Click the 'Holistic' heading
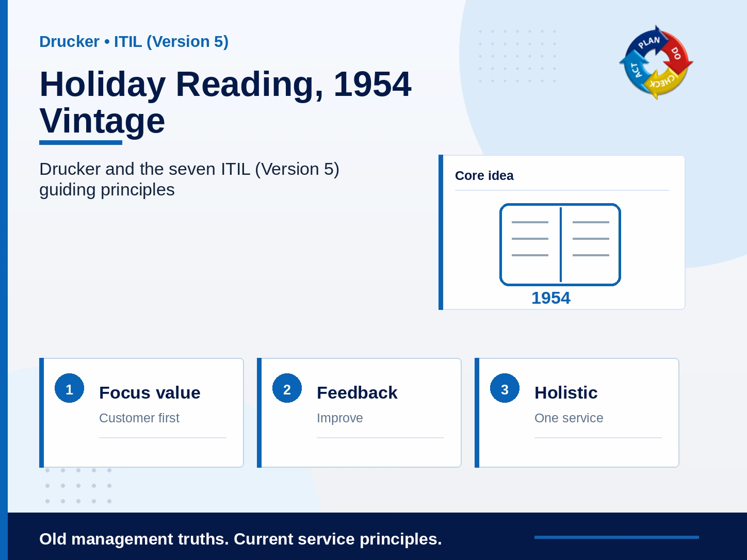The image size is (747, 560). (566, 392)
